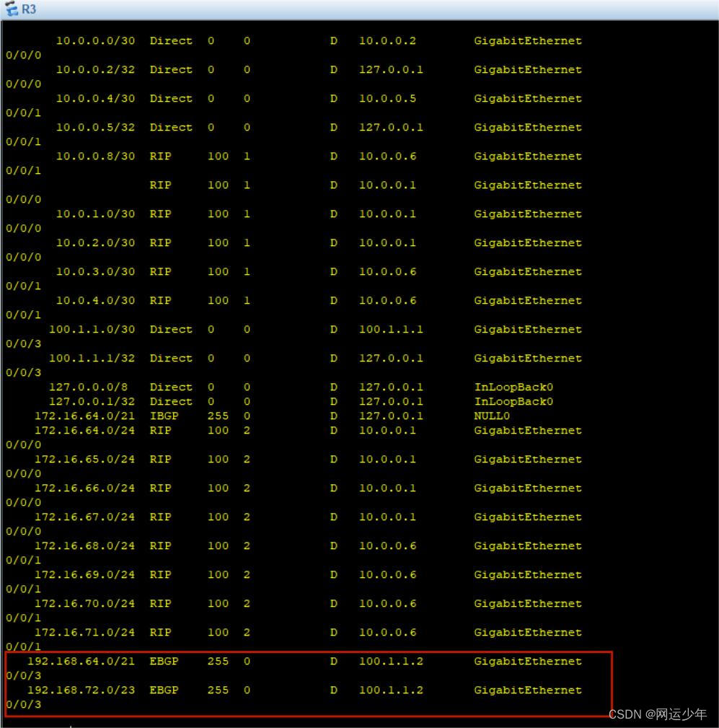
Task: Select route entry 10.0.4.0/30
Action: click(x=96, y=300)
